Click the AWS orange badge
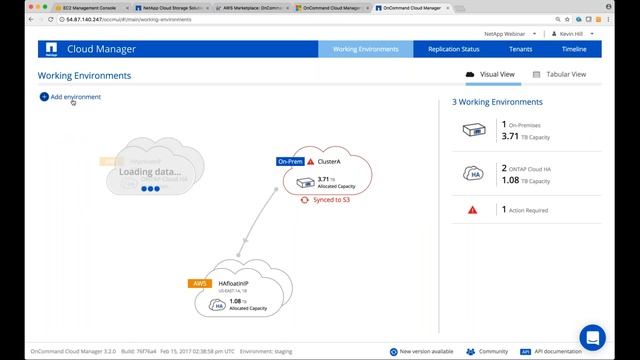Image resolution: width=640 pixels, height=360 pixels. (x=200, y=283)
